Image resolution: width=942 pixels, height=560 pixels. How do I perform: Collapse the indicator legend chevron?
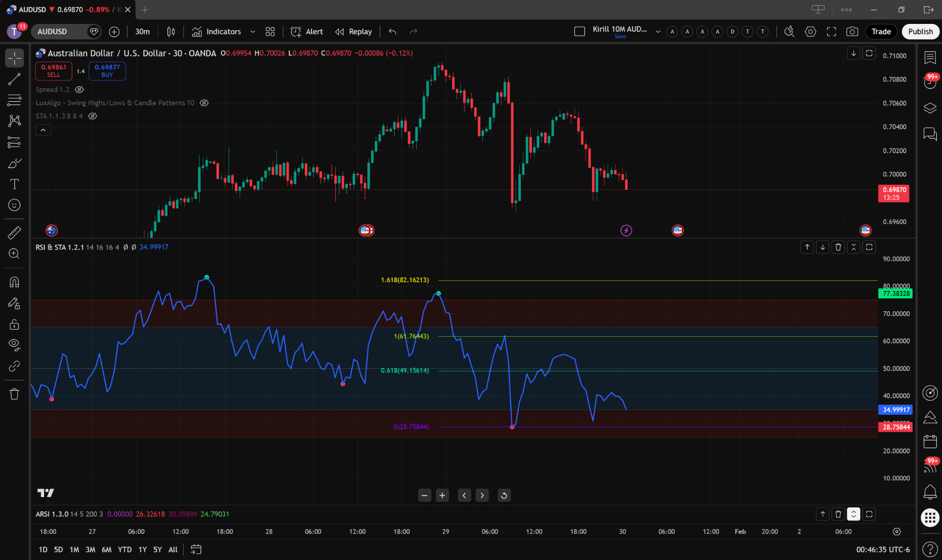pyautogui.click(x=43, y=130)
